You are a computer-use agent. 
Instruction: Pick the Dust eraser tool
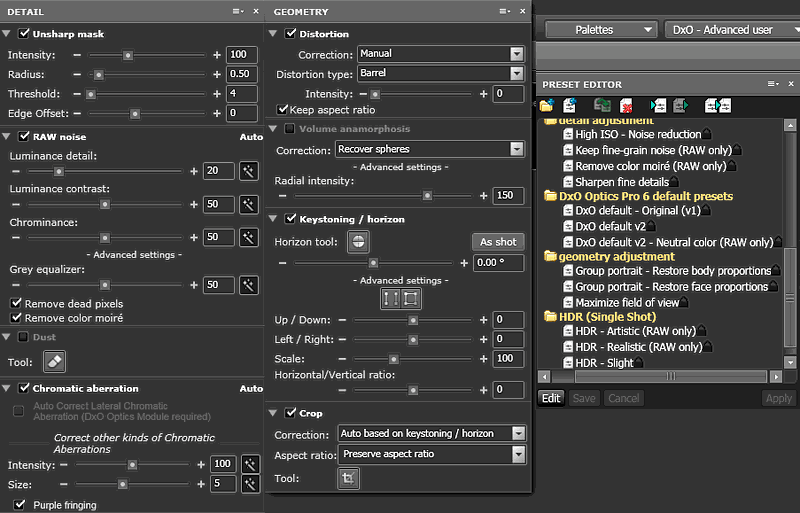pos(56,362)
